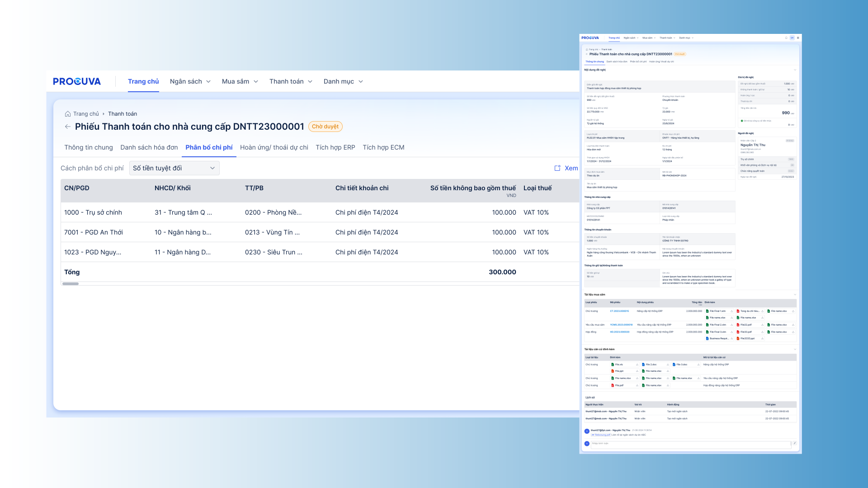The width and height of the screenshot is (868, 488).
Task: Expand the Danh mục menu in enlarged navbar
Action: point(344,81)
